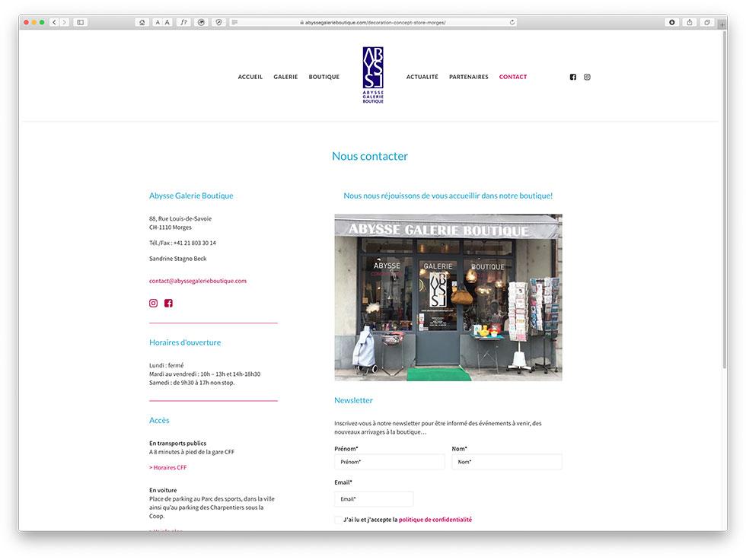
Task: Click the Email input field
Action: tap(374, 498)
